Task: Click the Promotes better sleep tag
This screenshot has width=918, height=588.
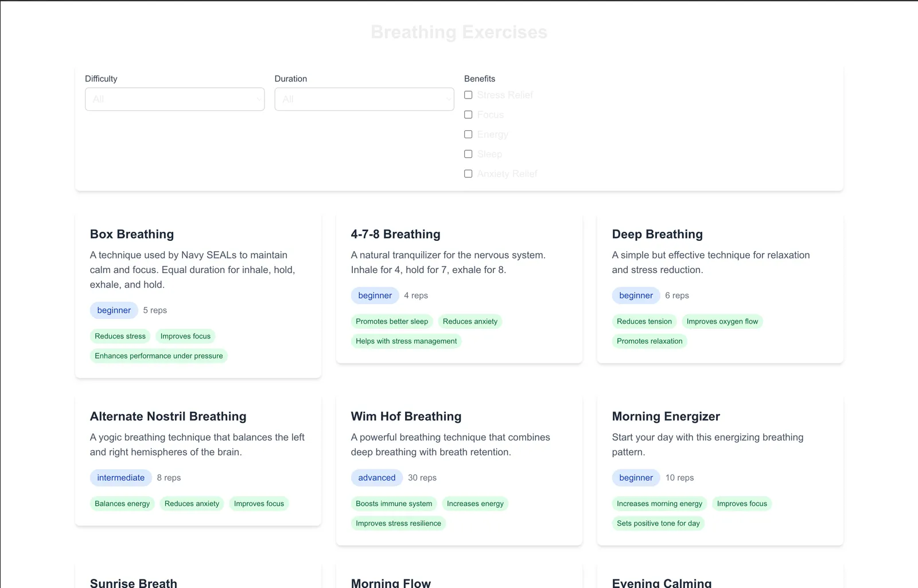Action: point(392,321)
